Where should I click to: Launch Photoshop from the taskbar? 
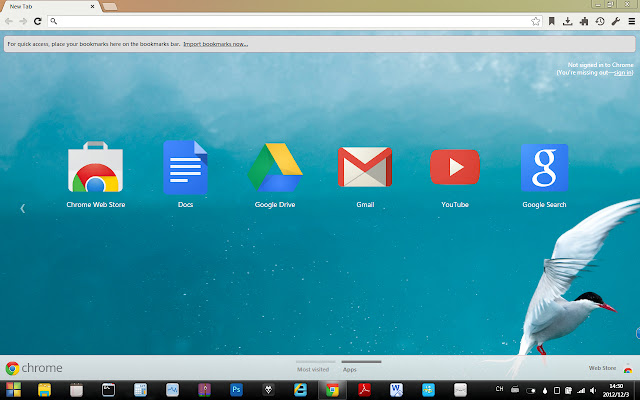coord(236,390)
